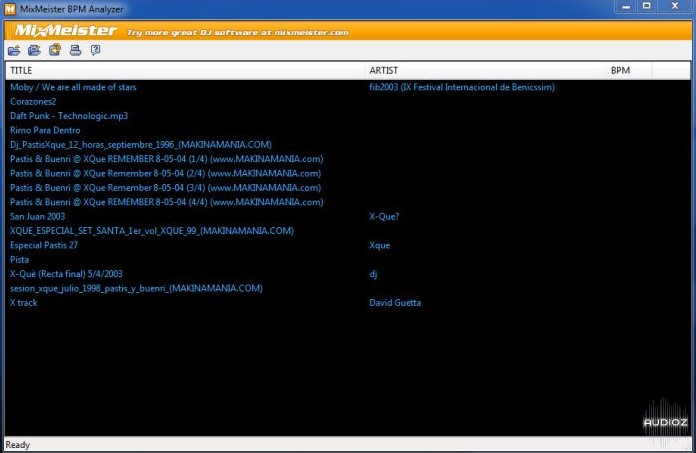Screen dimensions: 696x453
Task: Maximize the MixMeister BPM Analyzer window
Action: (x=647, y=6)
